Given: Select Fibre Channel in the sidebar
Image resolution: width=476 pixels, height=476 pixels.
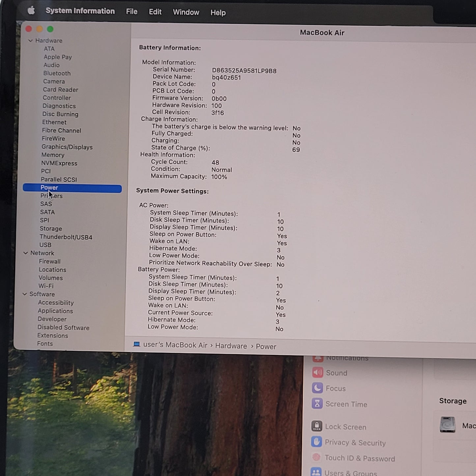Looking at the screenshot, I should (61, 130).
